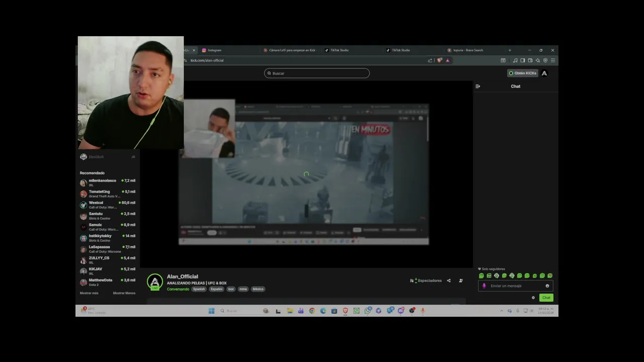Select the México tag
The image size is (644, 362).
tap(258, 289)
